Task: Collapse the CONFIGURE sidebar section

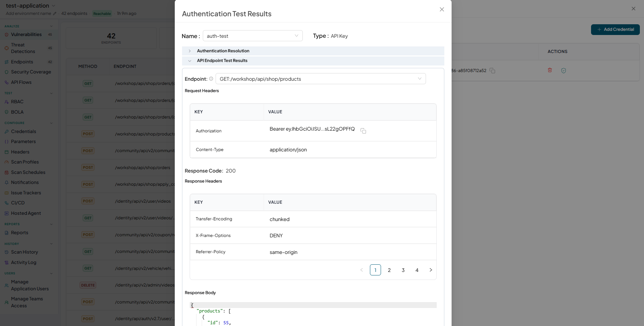Action: point(51,123)
